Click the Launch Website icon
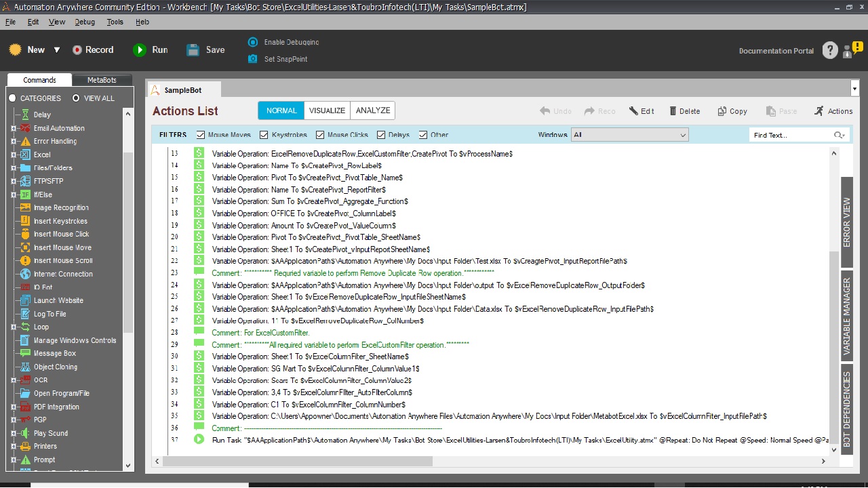Image resolution: width=868 pixels, height=488 pixels. 25,300
